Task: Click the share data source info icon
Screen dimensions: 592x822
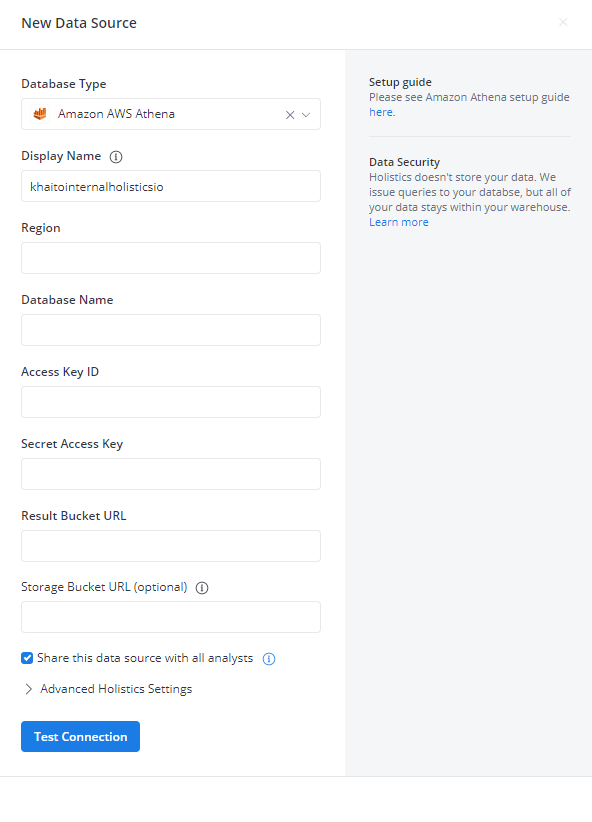Action: click(269, 659)
